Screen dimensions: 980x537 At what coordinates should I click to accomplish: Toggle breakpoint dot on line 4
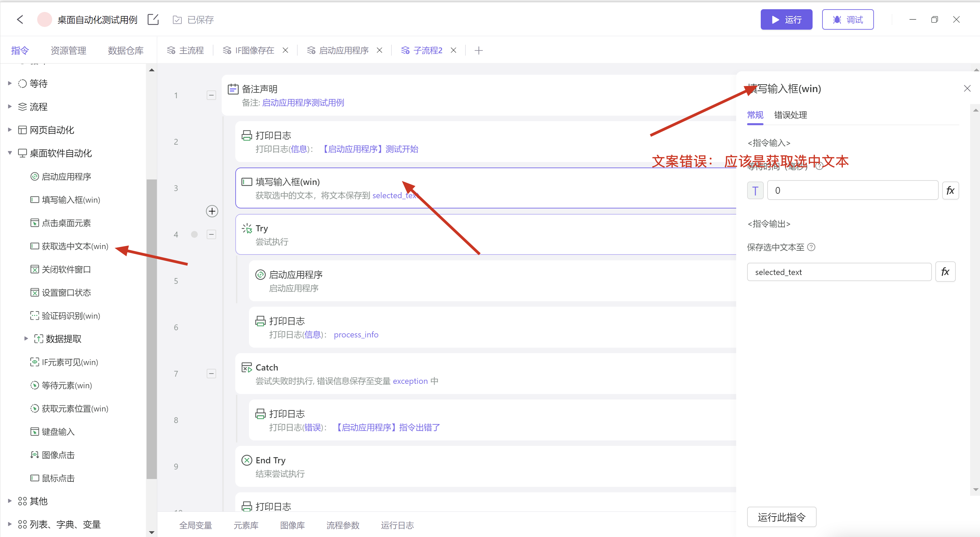tap(194, 234)
